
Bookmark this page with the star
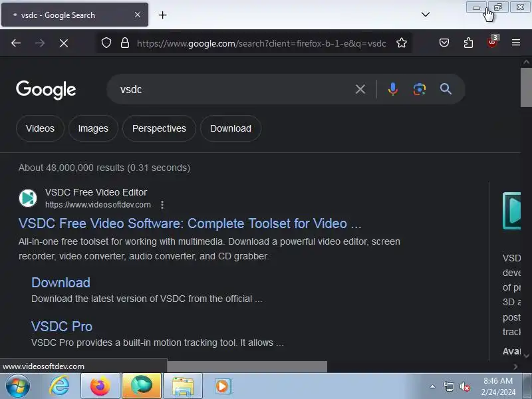click(402, 43)
